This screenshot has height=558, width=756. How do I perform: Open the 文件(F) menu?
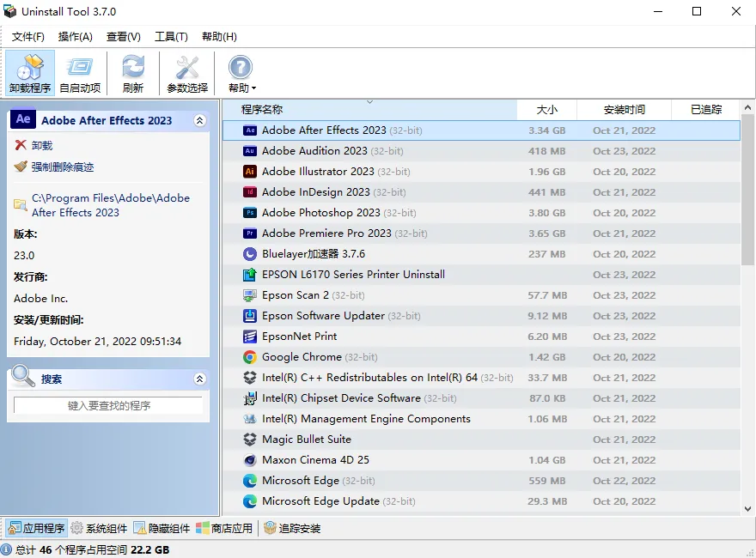(28, 37)
